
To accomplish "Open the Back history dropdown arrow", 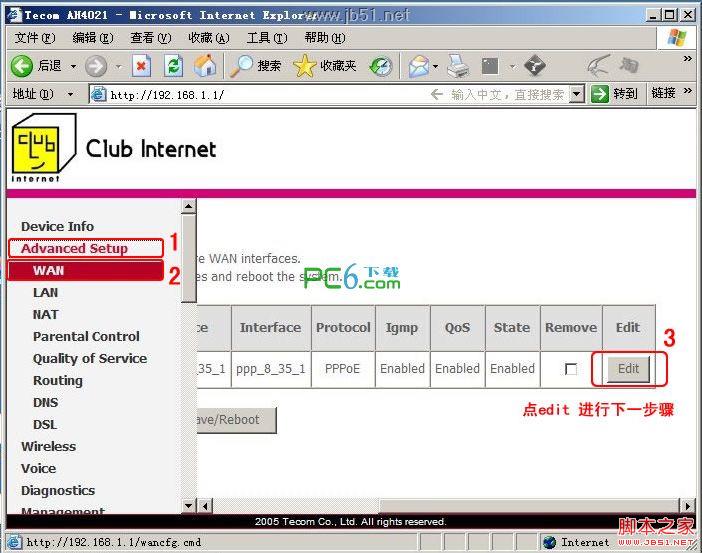I will pos(73,66).
